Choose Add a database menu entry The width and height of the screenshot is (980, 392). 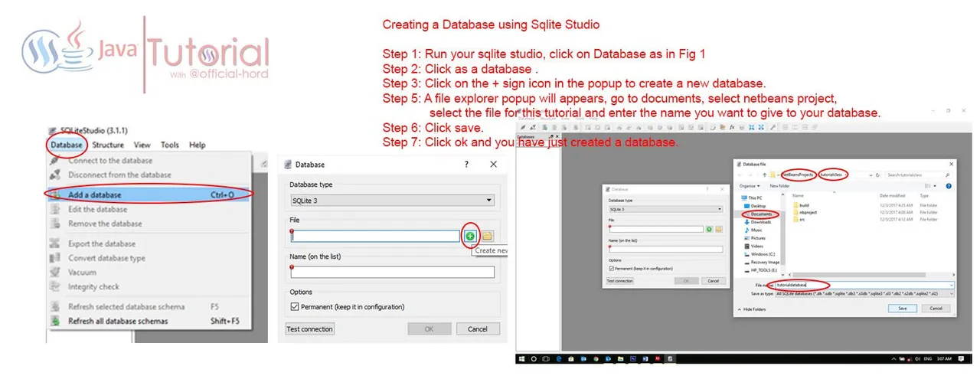point(149,194)
